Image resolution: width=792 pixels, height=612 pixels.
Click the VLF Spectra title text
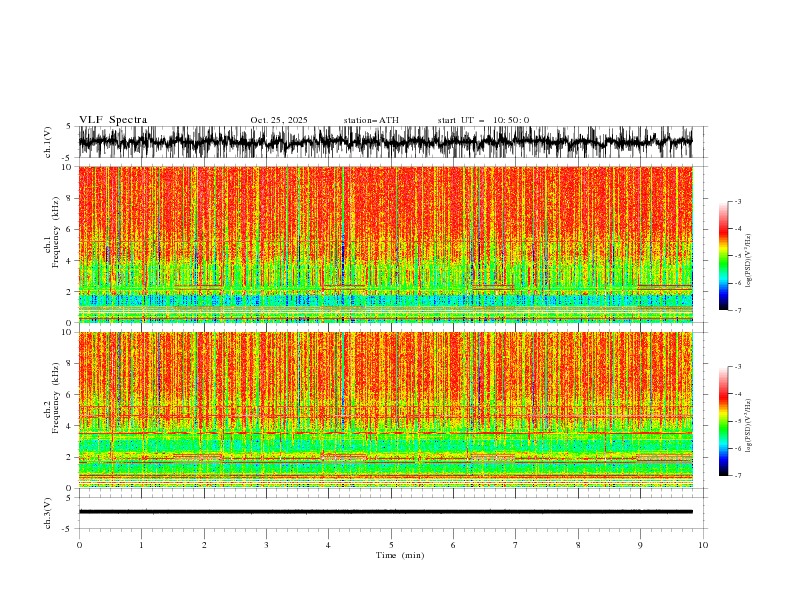[x=113, y=120]
